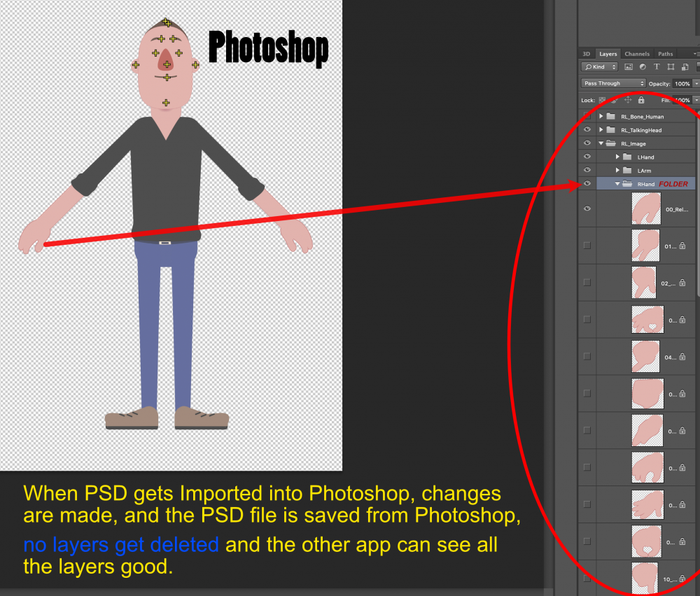Click the lock icon on layer 01...
Image resolution: width=700 pixels, height=596 pixels.
tap(682, 246)
